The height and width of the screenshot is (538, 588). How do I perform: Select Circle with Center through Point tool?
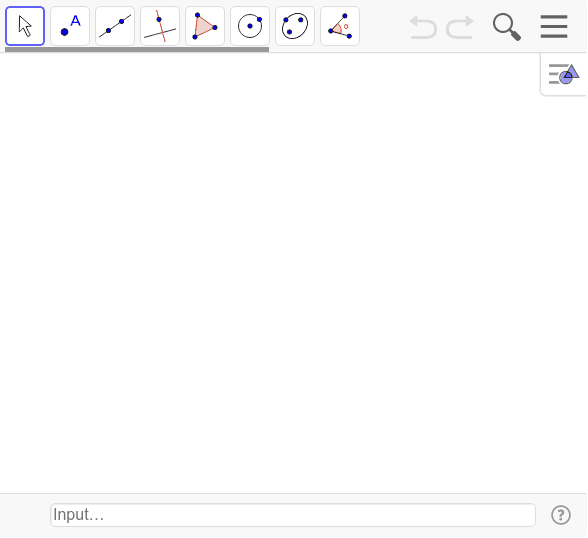250,26
